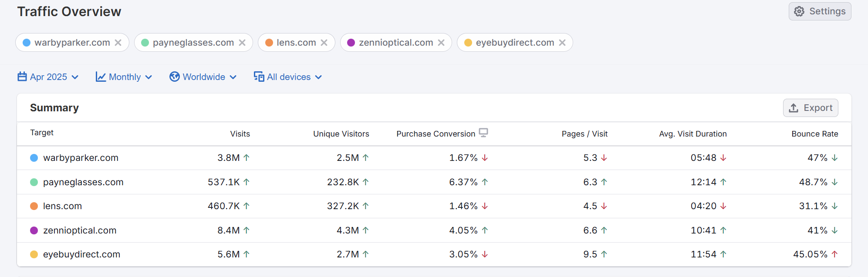Remove payneglasses.com chip with X
868x277 pixels.
click(242, 43)
